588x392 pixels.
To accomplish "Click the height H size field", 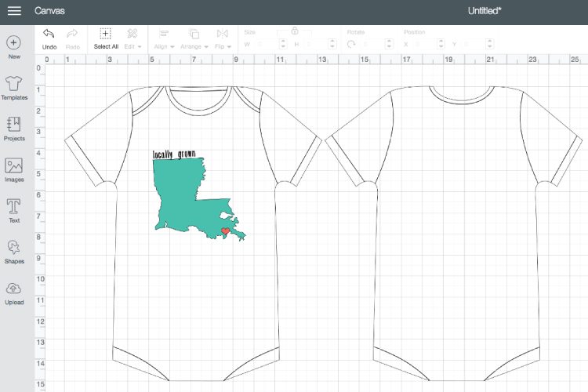I will tap(315, 44).
